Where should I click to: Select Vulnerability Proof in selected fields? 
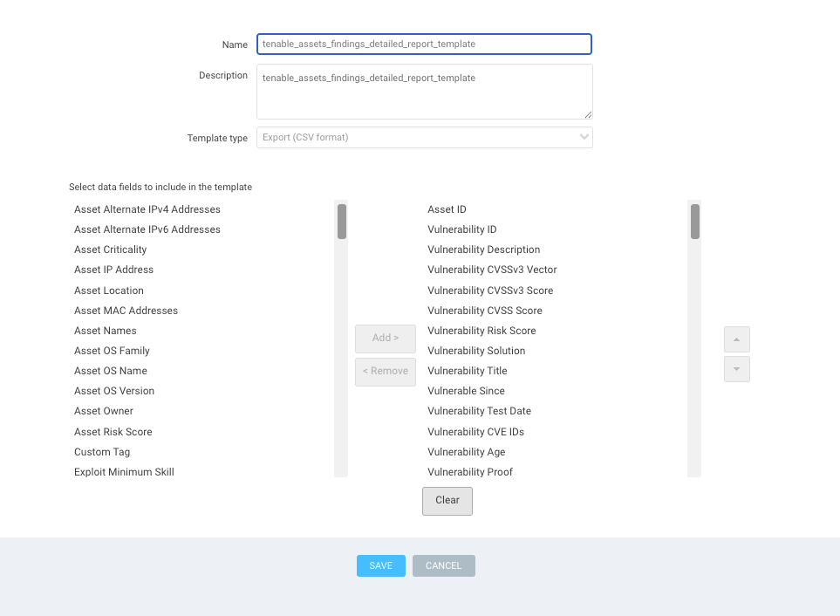[x=470, y=472]
